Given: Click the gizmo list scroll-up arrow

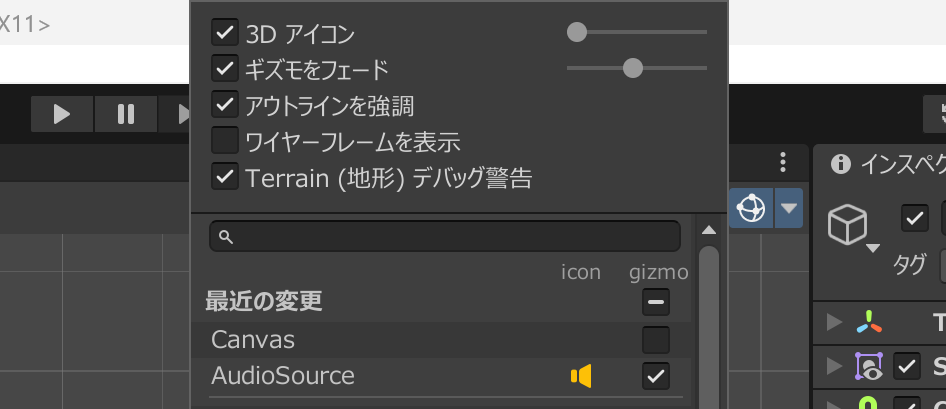Looking at the screenshot, I should pyautogui.click(x=709, y=231).
